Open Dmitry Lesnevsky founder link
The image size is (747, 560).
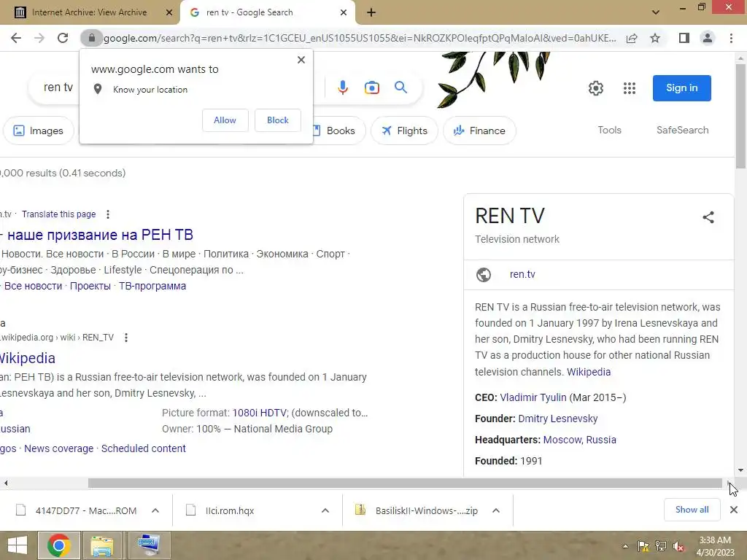[558, 419]
